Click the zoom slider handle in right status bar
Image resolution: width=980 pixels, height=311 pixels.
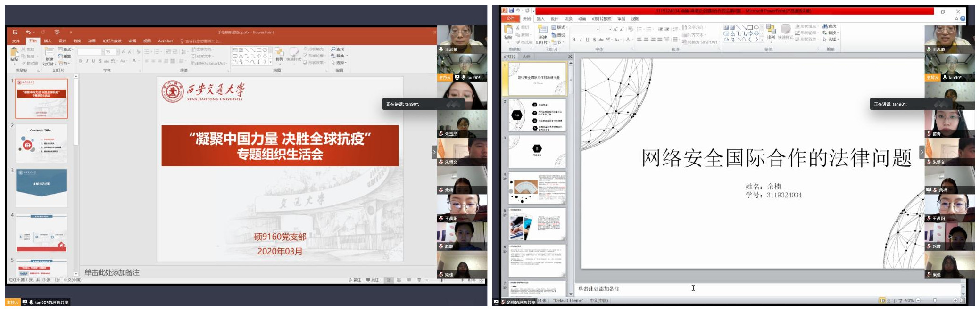pyautogui.click(x=935, y=300)
